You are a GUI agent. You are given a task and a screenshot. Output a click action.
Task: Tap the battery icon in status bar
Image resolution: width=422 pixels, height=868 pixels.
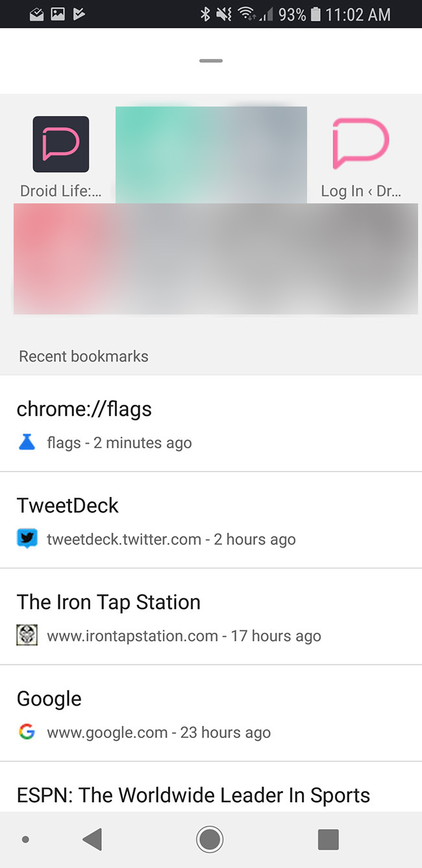[x=316, y=14]
